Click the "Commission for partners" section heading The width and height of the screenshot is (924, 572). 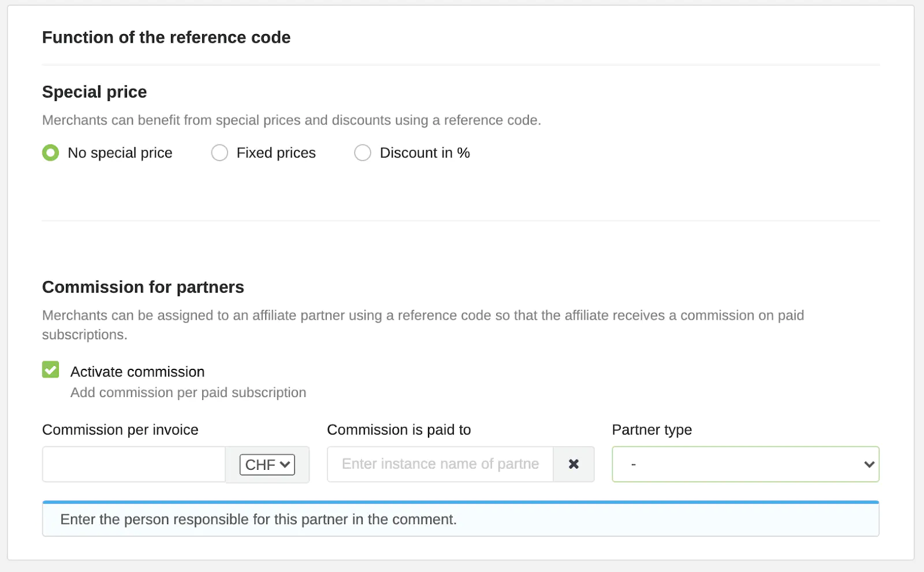143,287
